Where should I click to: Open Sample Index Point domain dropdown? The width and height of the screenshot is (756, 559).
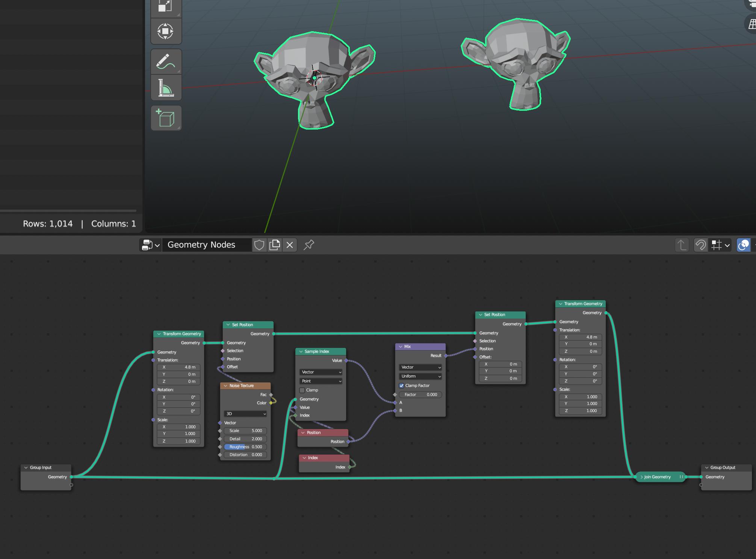321,381
